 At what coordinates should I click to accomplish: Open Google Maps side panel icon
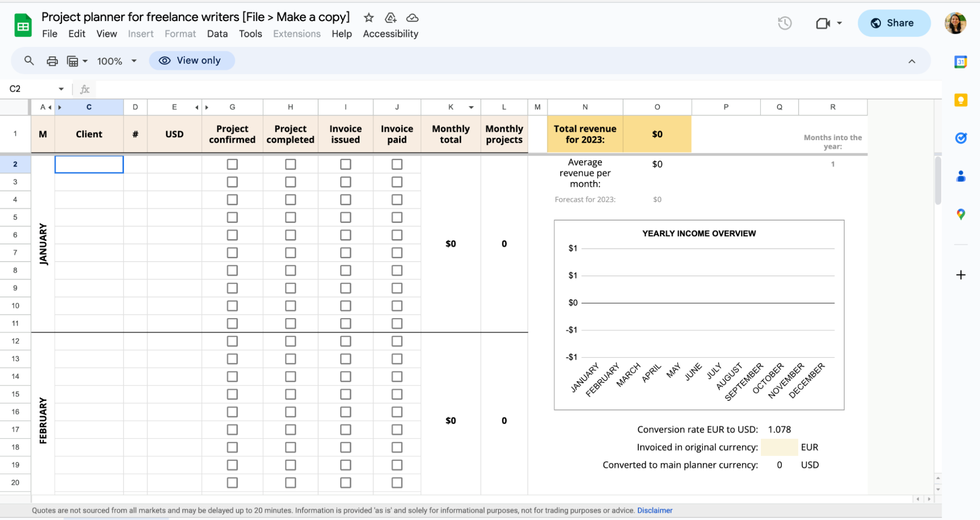tap(960, 214)
